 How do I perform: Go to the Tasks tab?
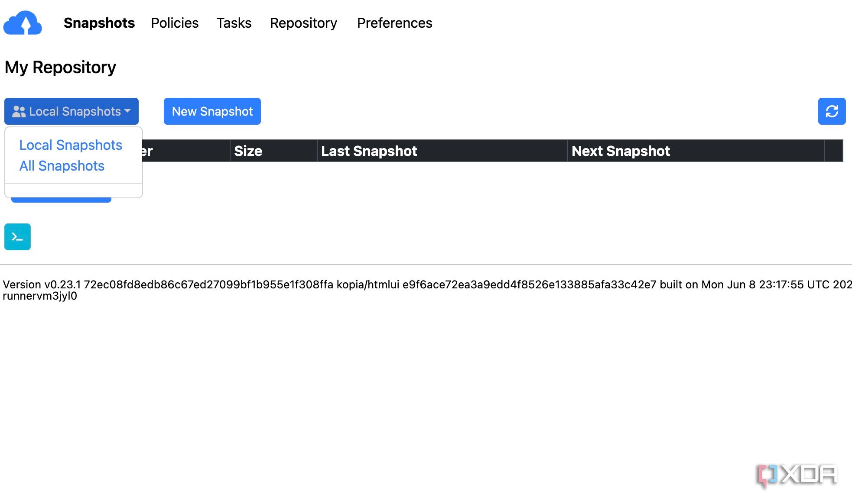click(x=234, y=23)
